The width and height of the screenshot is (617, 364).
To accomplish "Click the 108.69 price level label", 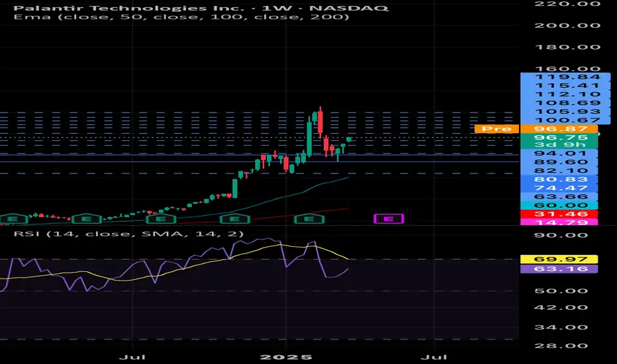I will click(565, 103).
